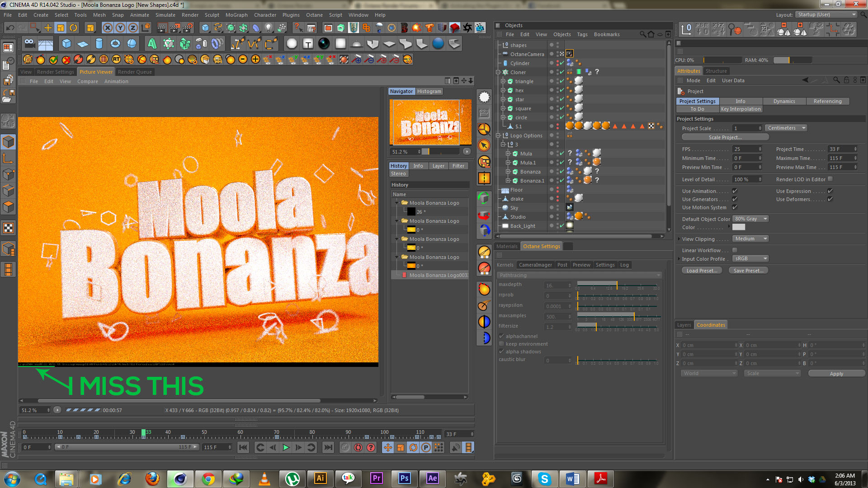Click the Save Preset... button
The width and height of the screenshot is (868, 488).
[748, 271]
